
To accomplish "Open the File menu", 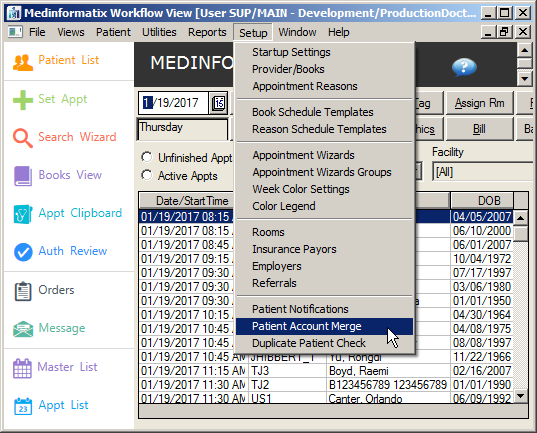I will click(37, 32).
